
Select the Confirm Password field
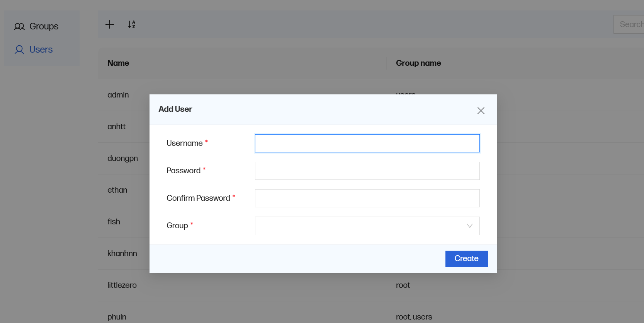[x=367, y=198]
